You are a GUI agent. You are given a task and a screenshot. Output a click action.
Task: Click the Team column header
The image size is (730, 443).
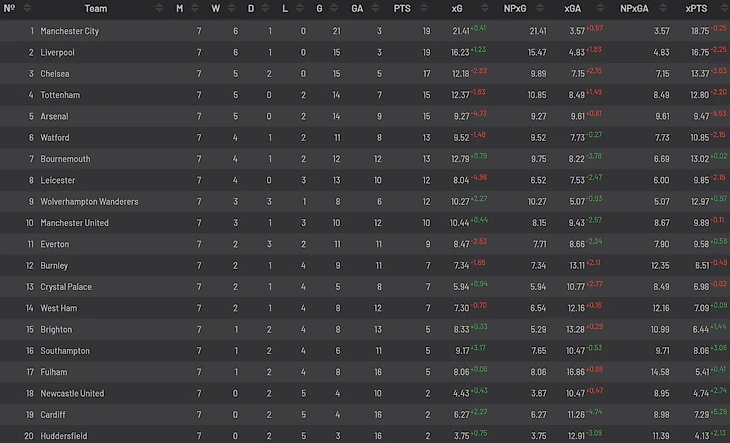point(96,8)
